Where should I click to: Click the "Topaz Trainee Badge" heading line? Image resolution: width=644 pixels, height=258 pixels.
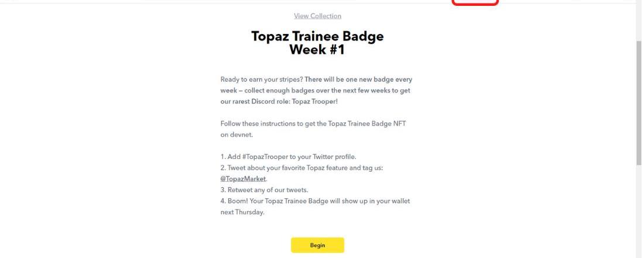tap(317, 36)
